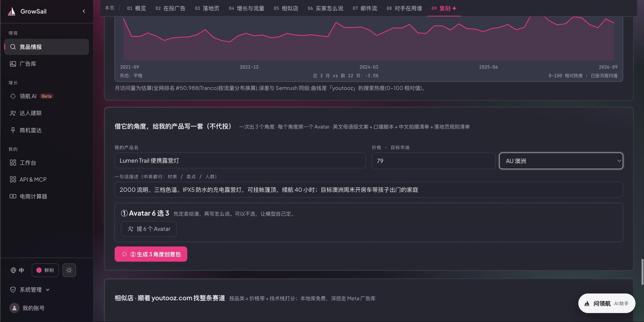Go to 达人建联

(47, 113)
